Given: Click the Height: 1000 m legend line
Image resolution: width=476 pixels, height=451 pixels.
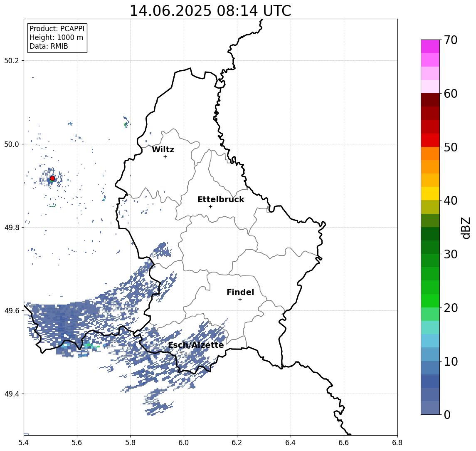Looking at the screenshot, I should coord(56,37).
